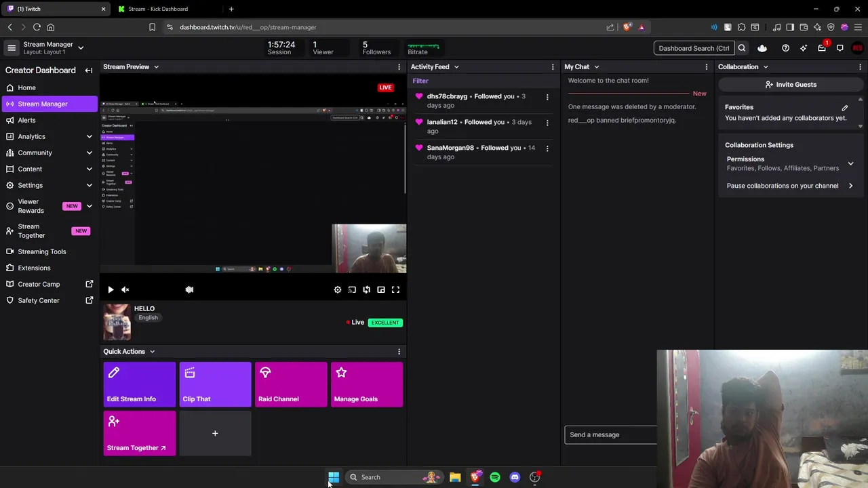Click the Send a message chat input
868x488 pixels.
(x=610, y=435)
